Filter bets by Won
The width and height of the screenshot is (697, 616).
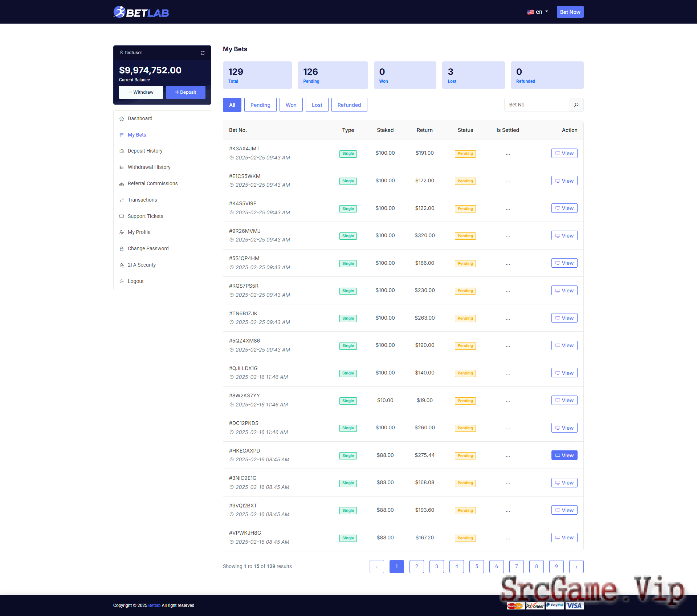coord(291,105)
